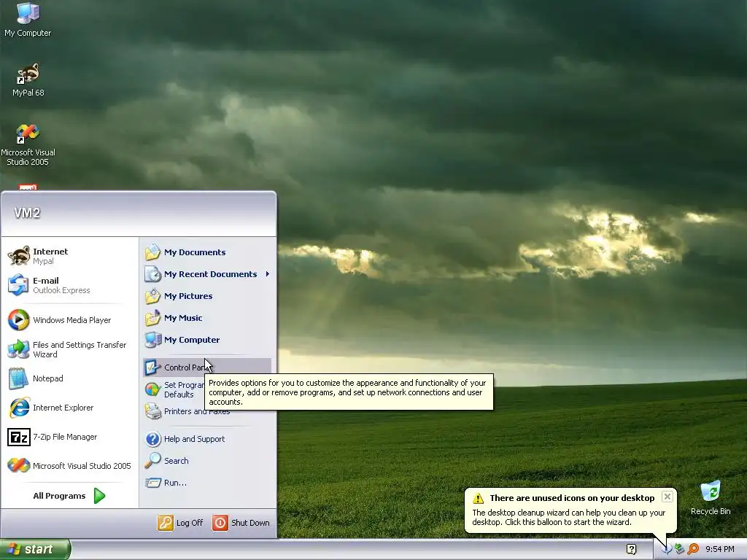Click the 7-Zip File Manager label
Image resolution: width=747 pixels, height=560 pixels.
pyautogui.click(x=65, y=437)
